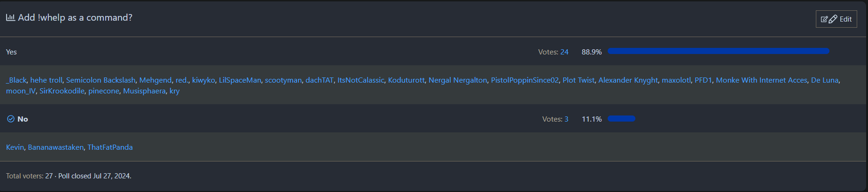Open Monke With Internet Acces profile
The width and height of the screenshot is (868, 192).
pos(761,80)
